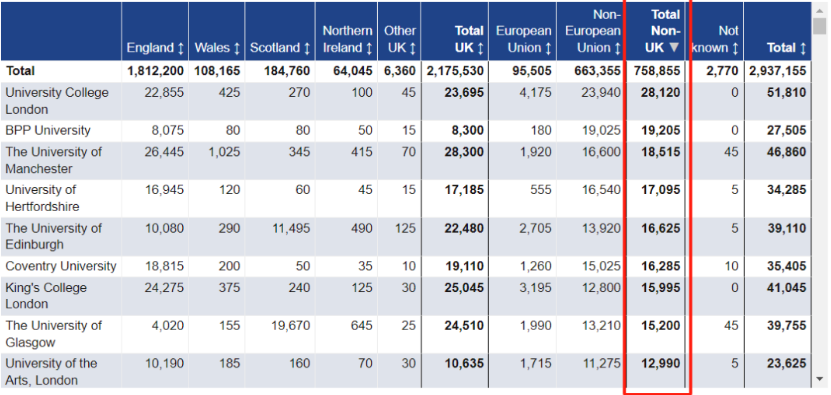
Task: Sort by Total UK column header
Action: 468,39
